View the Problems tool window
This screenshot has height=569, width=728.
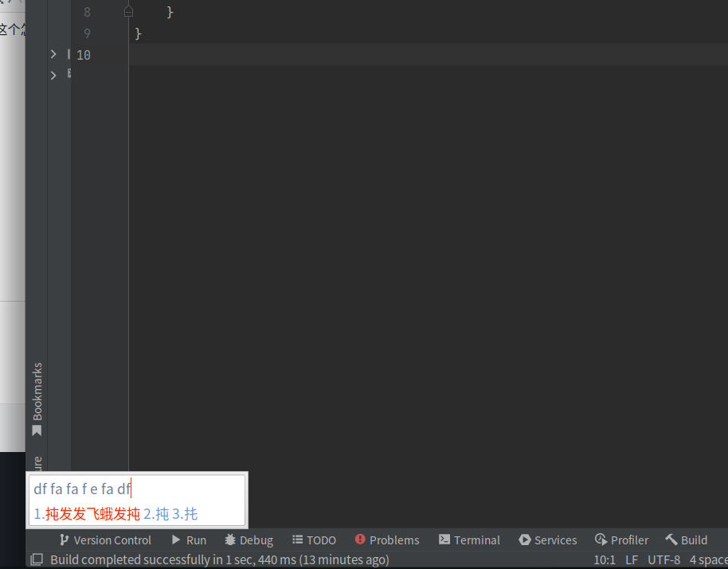click(x=387, y=540)
